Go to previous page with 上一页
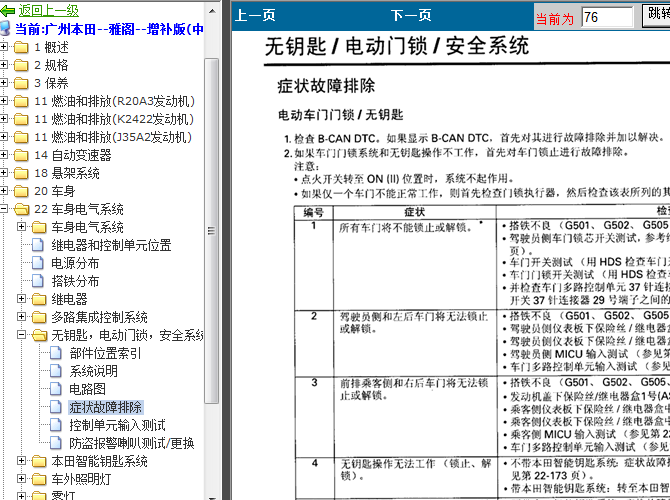 point(255,15)
